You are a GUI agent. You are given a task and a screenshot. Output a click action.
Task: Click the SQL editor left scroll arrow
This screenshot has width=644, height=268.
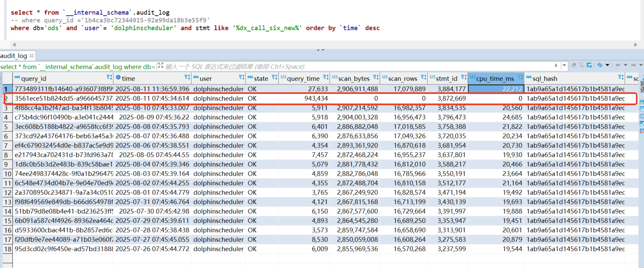click(x=14, y=45)
